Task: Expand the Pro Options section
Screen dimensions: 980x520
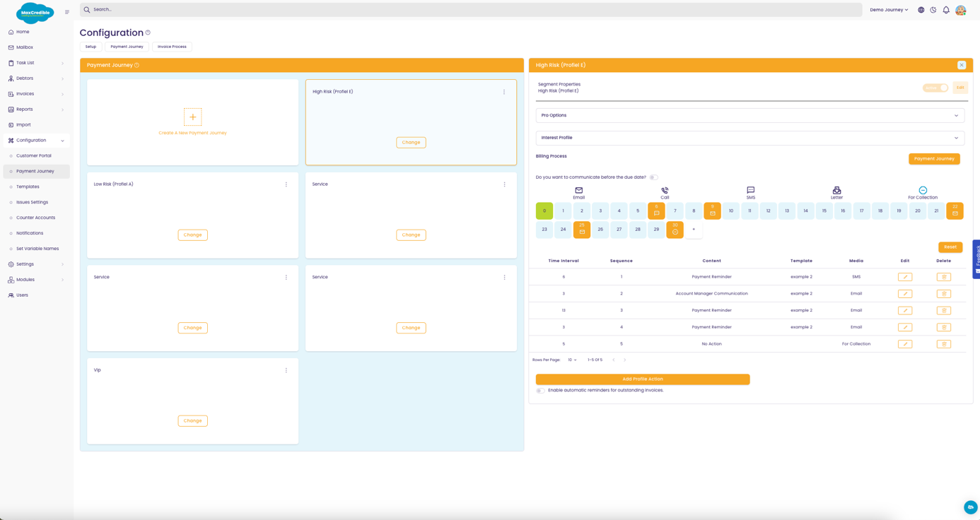Action: (x=749, y=115)
